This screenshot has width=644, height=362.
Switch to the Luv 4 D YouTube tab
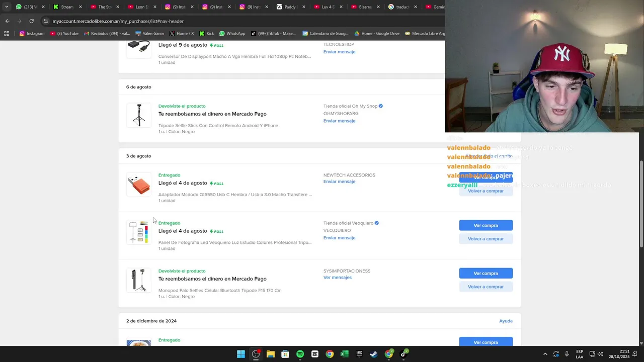[327, 7]
